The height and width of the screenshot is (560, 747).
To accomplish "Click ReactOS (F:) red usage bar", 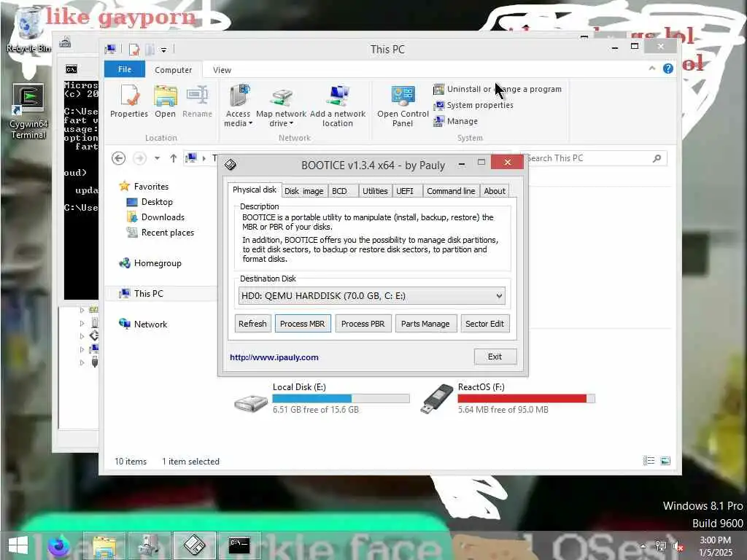I will click(527, 399).
